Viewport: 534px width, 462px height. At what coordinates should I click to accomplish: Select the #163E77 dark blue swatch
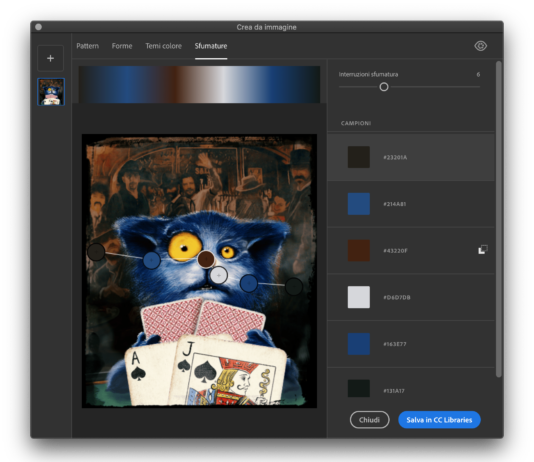tap(359, 344)
